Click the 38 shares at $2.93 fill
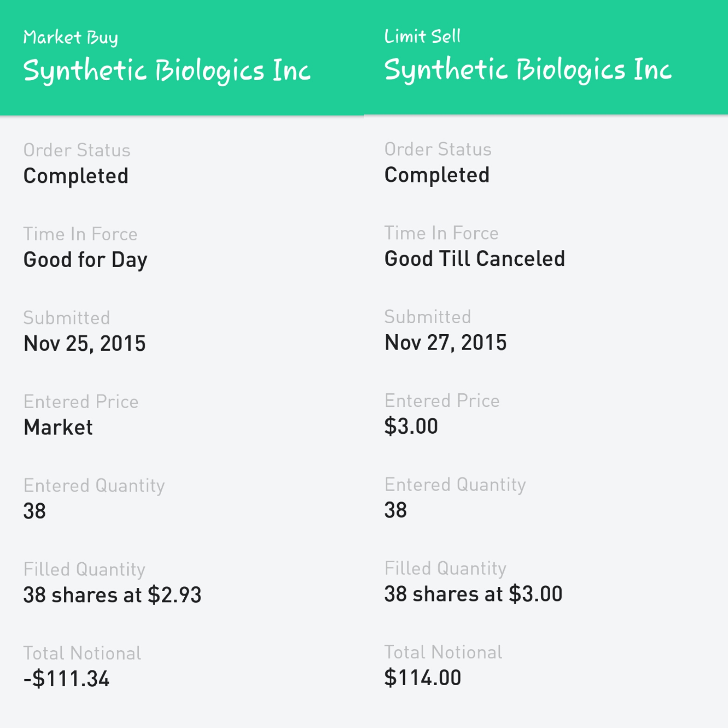Screen dimensions: 728x728 point(112,595)
